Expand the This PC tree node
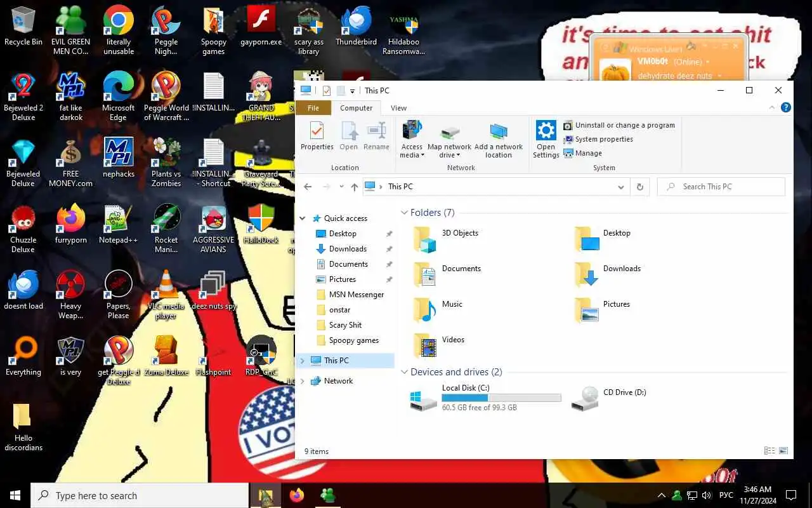This screenshot has width=812, height=508. pyautogui.click(x=303, y=361)
